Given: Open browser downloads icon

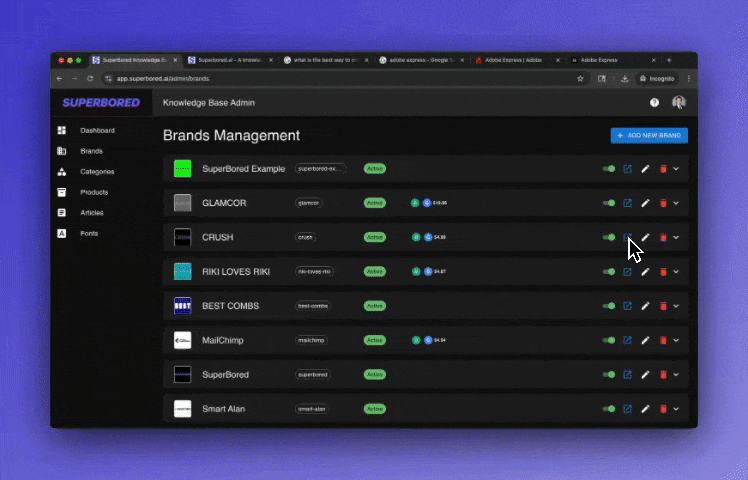Looking at the screenshot, I should coord(624,79).
